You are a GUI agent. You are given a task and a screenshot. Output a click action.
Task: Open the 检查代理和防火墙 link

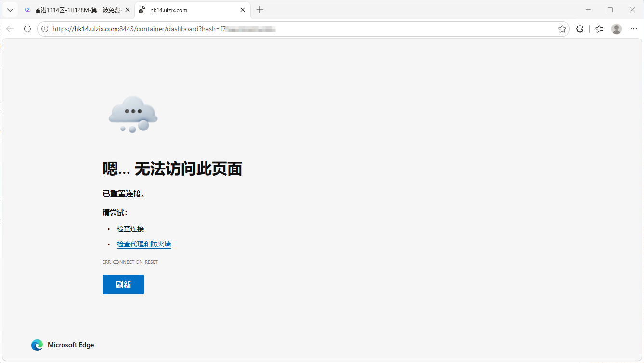tap(144, 244)
